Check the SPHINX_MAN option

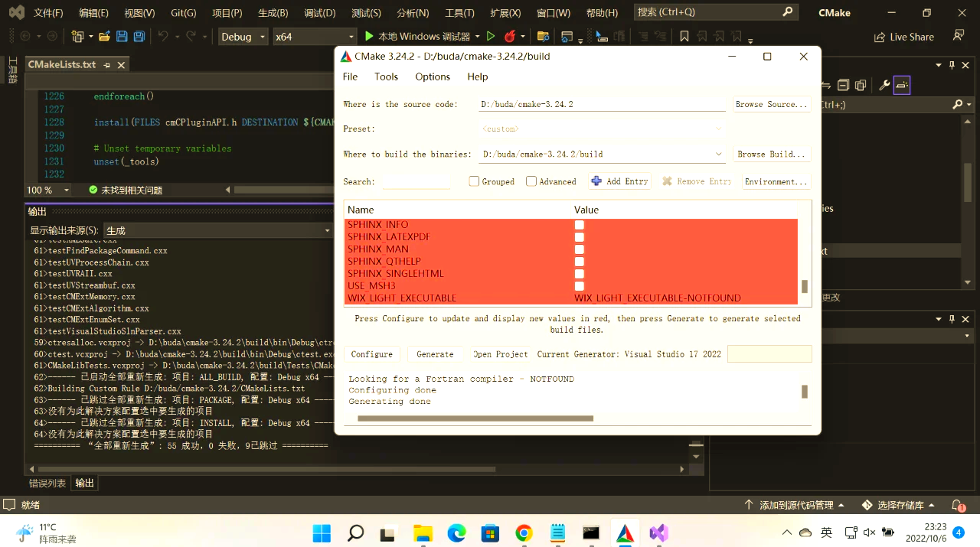pos(580,249)
